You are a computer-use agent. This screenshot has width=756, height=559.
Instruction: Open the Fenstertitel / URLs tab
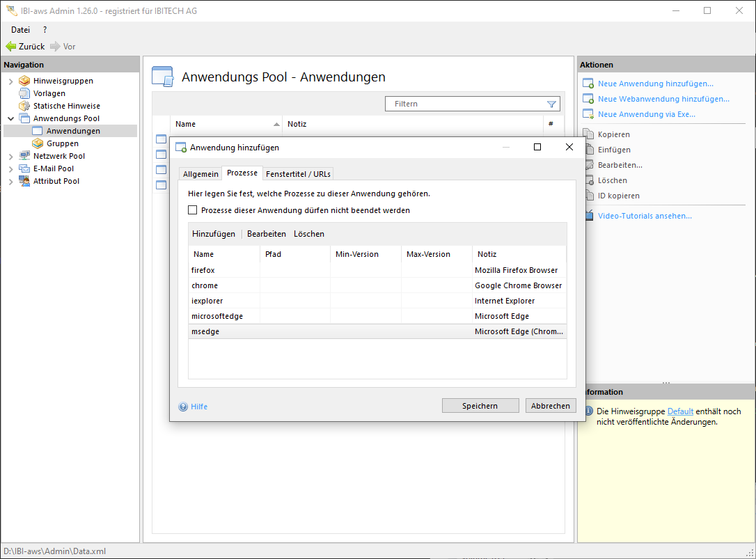point(298,174)
